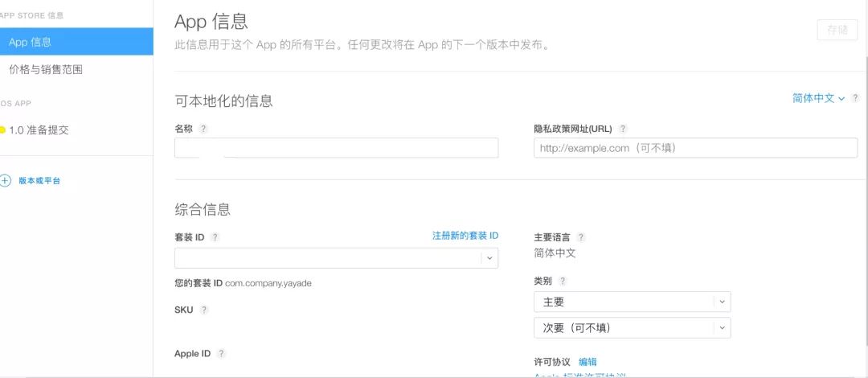Click the help icon next to 类别
Viewport: 868px width, 378px height.
click(x=563, y=281)
